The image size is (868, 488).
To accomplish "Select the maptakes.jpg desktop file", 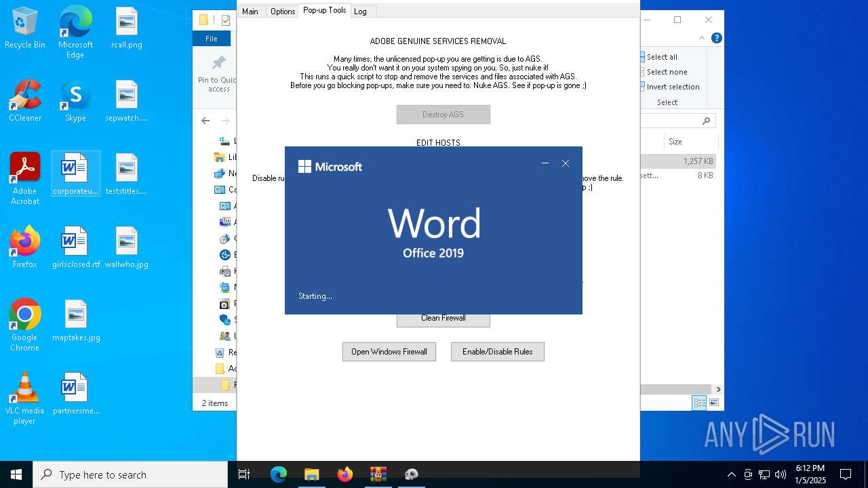I will click(75, 321).
